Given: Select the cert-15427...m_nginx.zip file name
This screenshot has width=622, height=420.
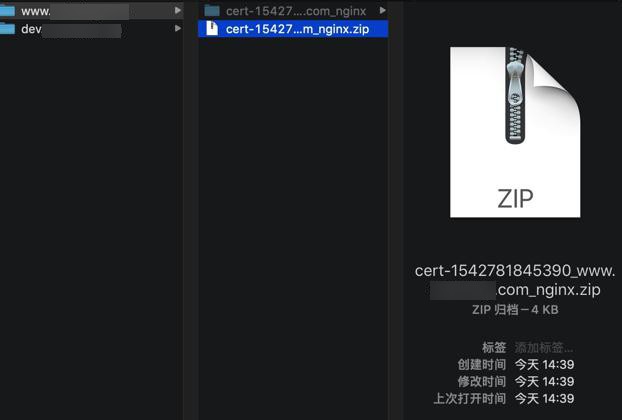Looking at the screenshot, I should tap(298, 29).
